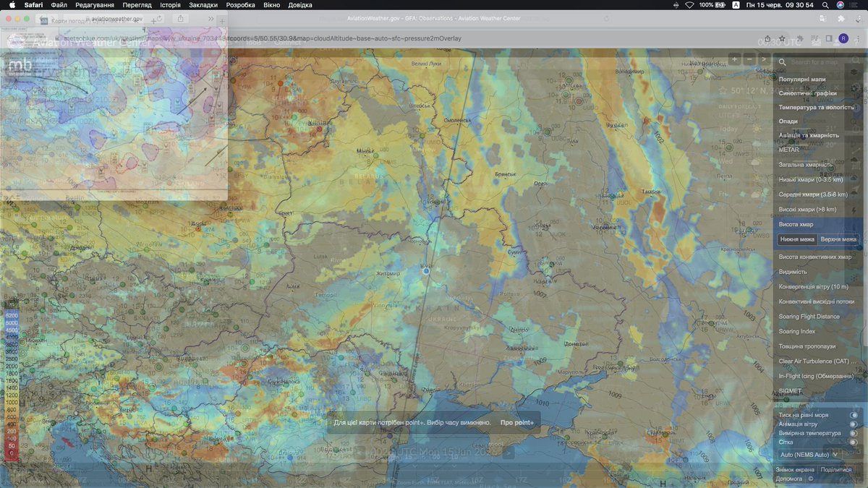
Task: Select Висота конвективних хмар map
Action: (x=816, y=257)
